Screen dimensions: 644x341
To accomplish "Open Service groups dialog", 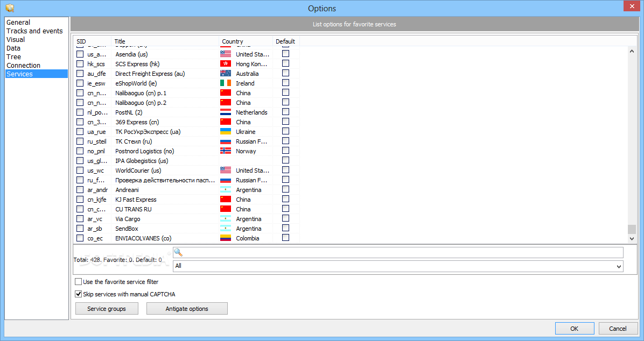I will click(x=107, y=309).
